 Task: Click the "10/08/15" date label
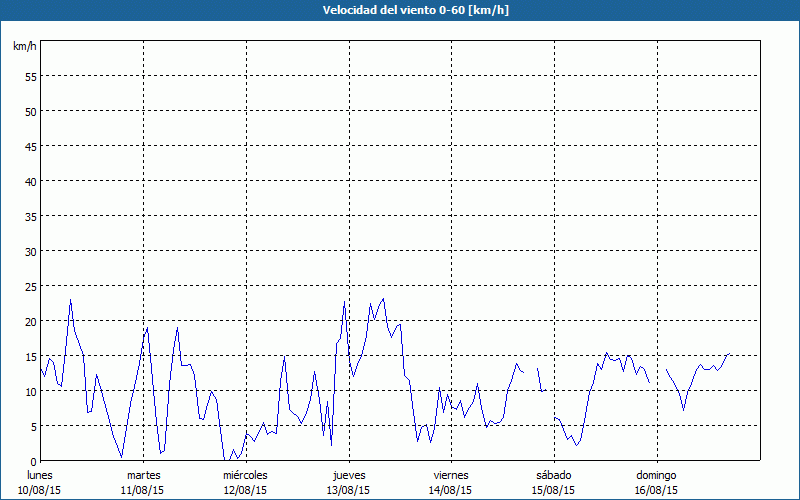40,490
